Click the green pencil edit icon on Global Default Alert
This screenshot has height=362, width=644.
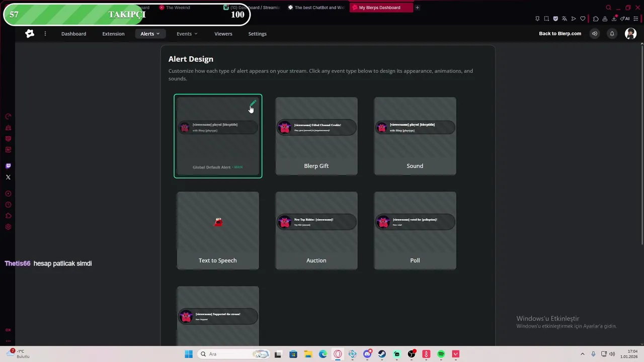tap(253, 104)
